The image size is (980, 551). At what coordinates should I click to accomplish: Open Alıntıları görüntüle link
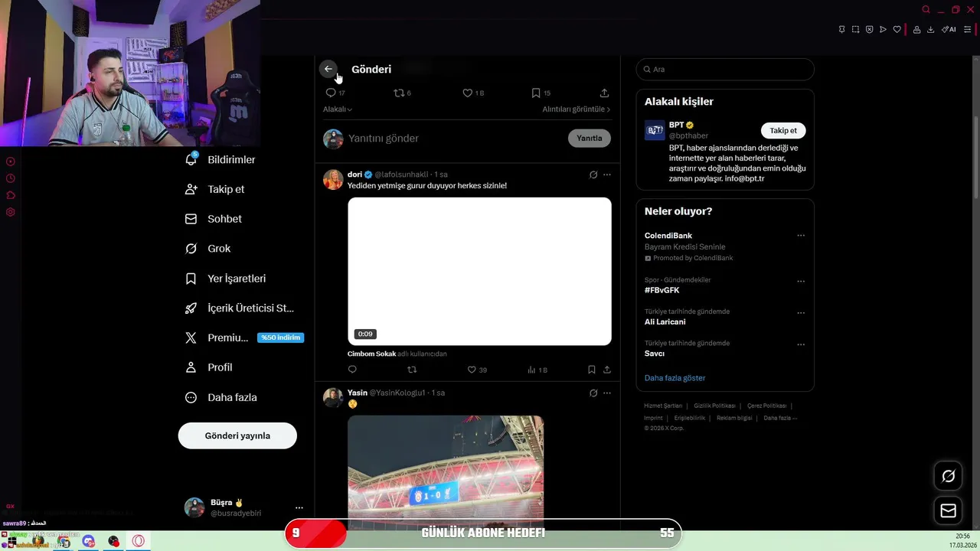577,109
